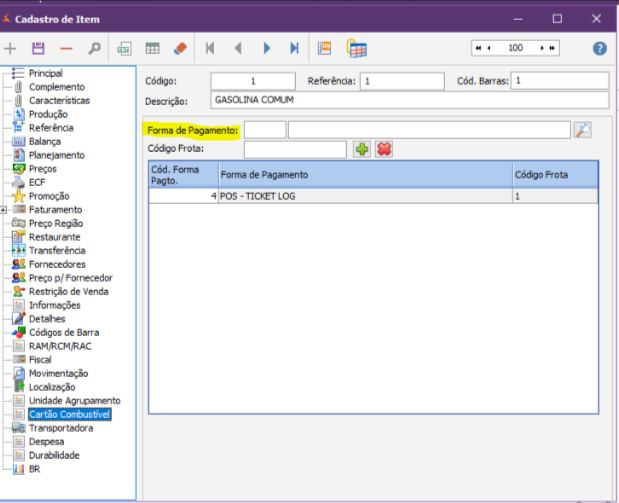The image size is (619, 503).
Task: Select Restrição de Venda item
Action: click(69, 292)
